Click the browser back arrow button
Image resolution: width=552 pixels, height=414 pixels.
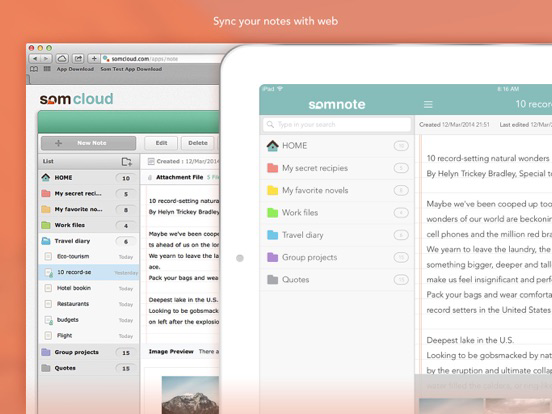coord(35,58)
